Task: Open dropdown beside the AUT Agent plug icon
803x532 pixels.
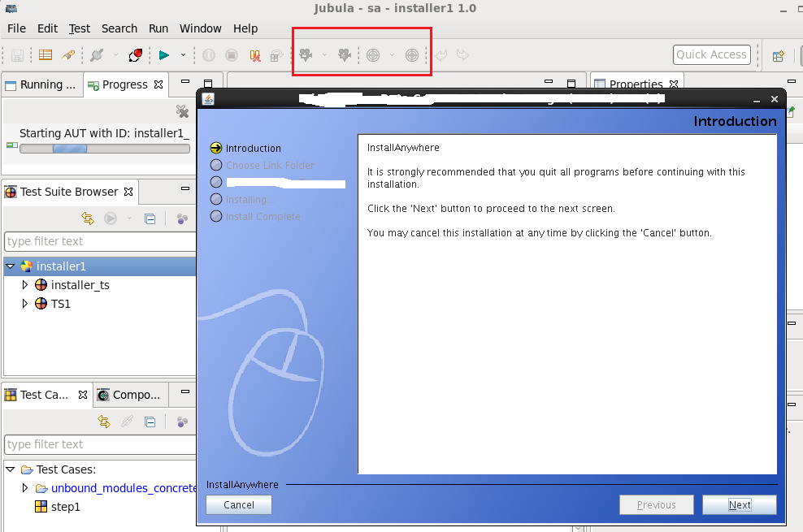Action: 115,54
